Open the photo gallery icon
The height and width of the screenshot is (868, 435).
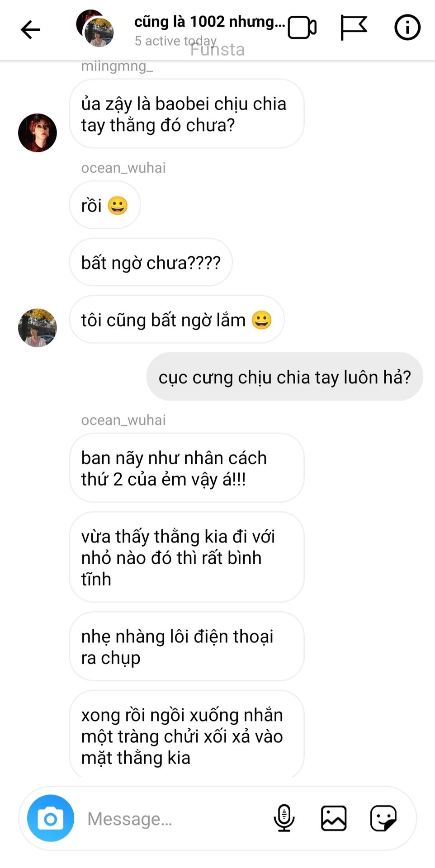334,818
